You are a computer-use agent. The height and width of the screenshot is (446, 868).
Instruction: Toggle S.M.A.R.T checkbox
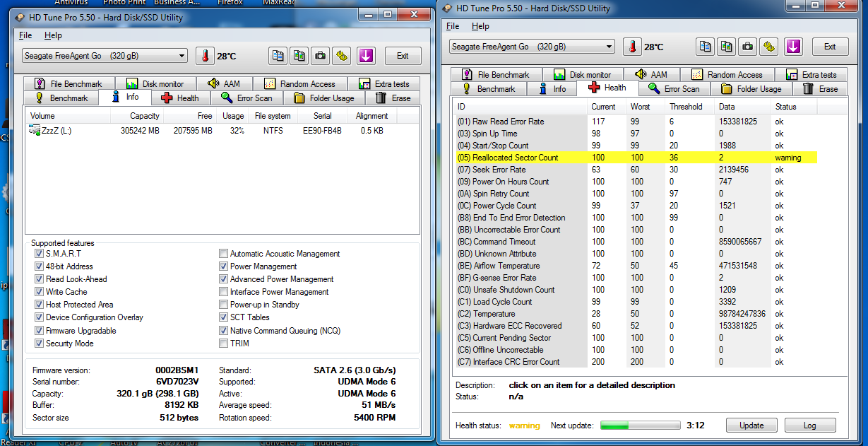[x=40, y=254]
